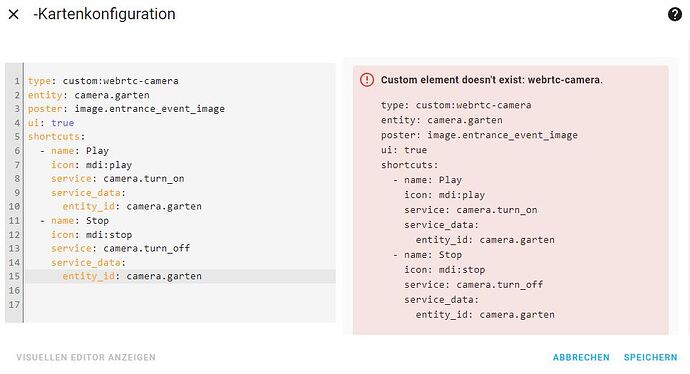
Task: Open the help question mark icon
Action: tap(675, 14)
